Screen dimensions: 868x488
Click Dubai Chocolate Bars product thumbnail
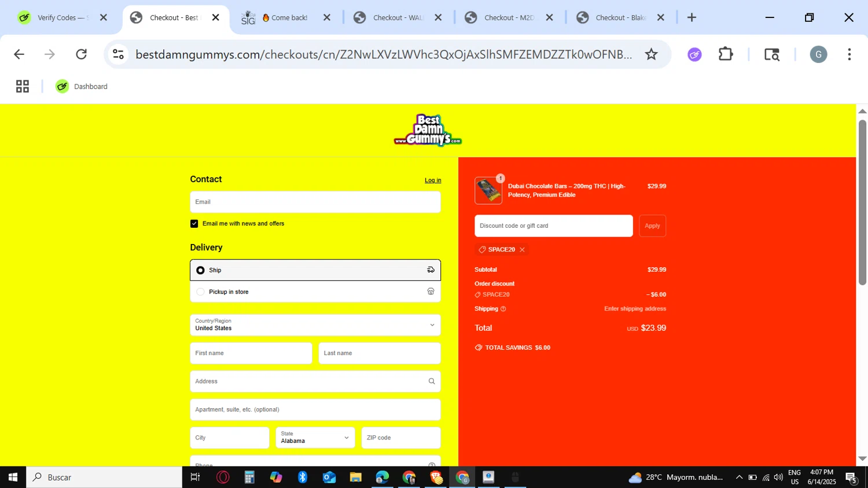point(488,190)
